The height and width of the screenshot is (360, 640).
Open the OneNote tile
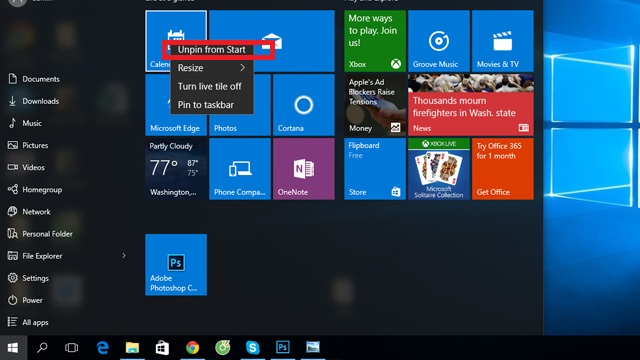[304, 169]
